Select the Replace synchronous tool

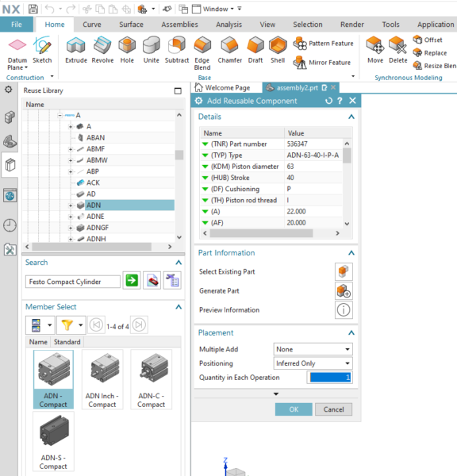tap(430, 53)
